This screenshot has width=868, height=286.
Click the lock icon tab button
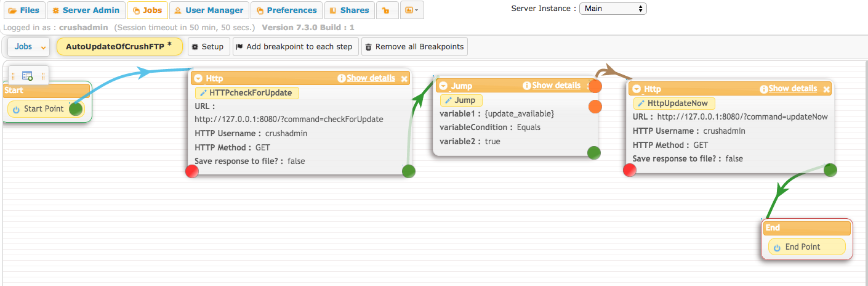(x=387, y=10)
